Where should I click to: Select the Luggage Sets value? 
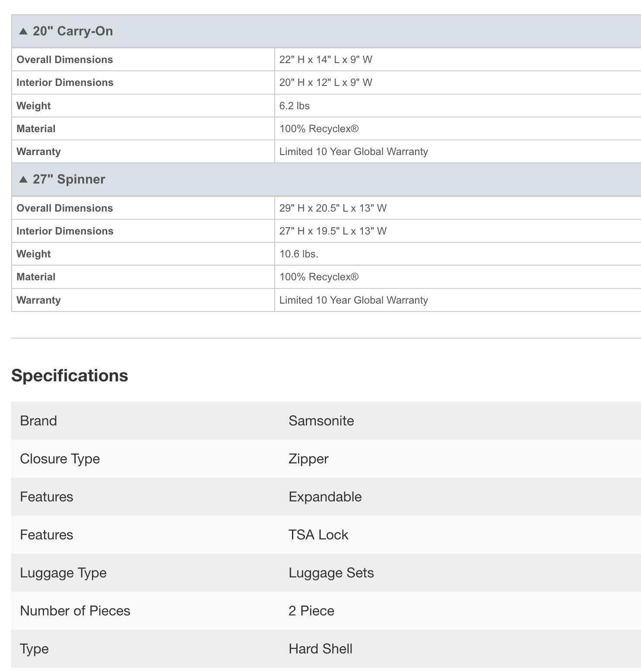331,573
